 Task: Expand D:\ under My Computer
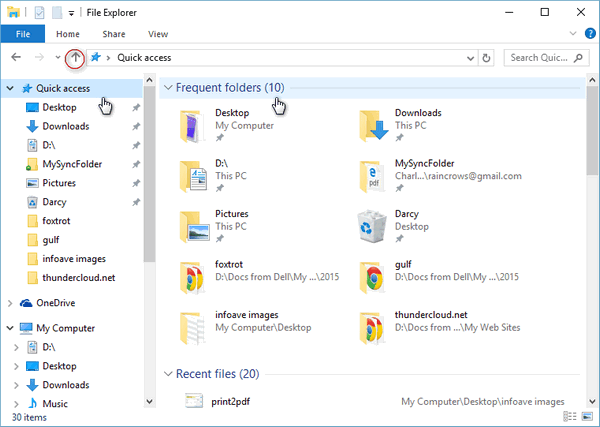(16, 347)
